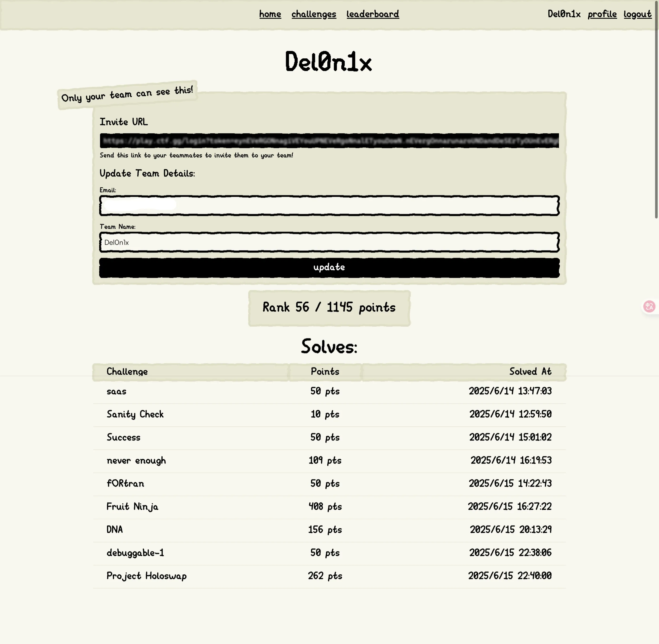Select the blurred Invite URL field
This screenshot has height=644, width=659.
pyautogui.click(x=329, y=141)
